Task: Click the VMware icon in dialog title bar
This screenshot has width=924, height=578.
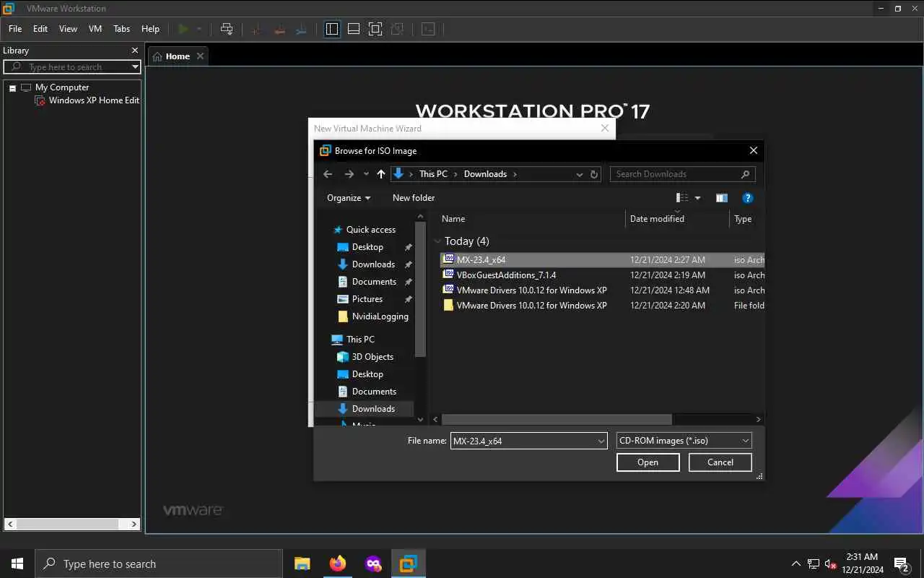Action: (325, 151)
